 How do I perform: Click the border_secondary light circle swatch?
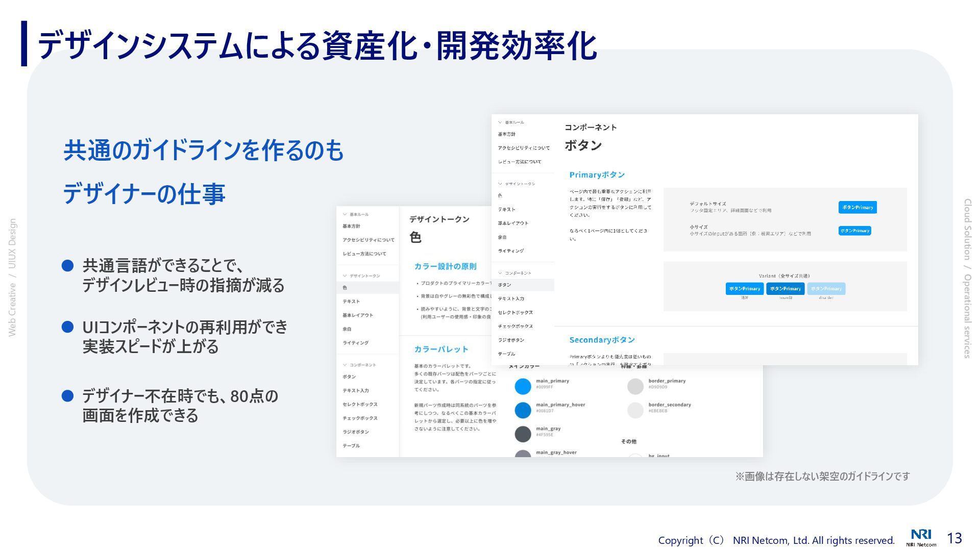click(635, 410)
